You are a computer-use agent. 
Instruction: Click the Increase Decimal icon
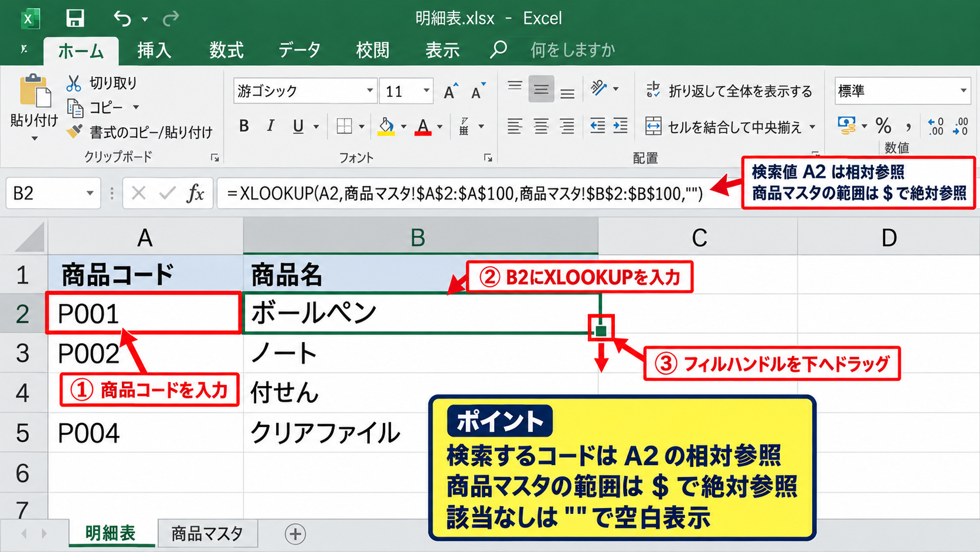point(935,126)
